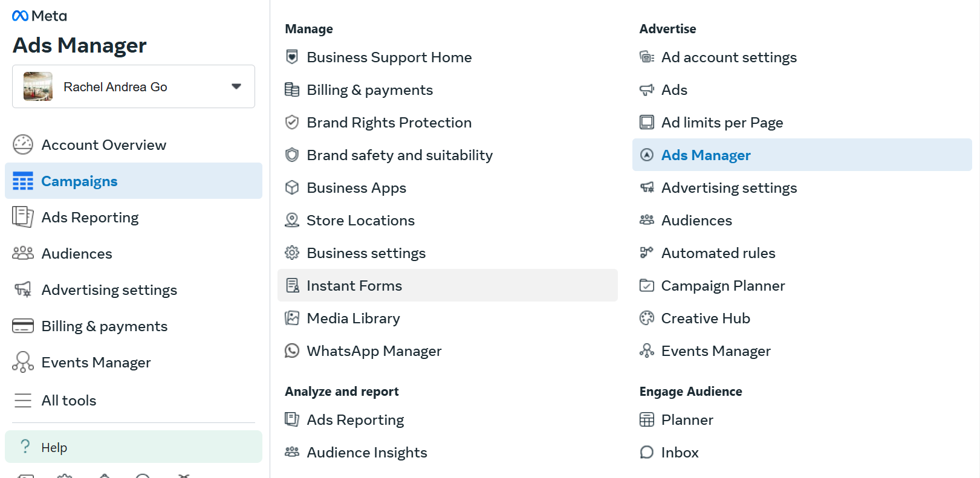This screenshot has width=980, height=478.
Task: Open Brand Rights Protection
Action: click(447, 123)
